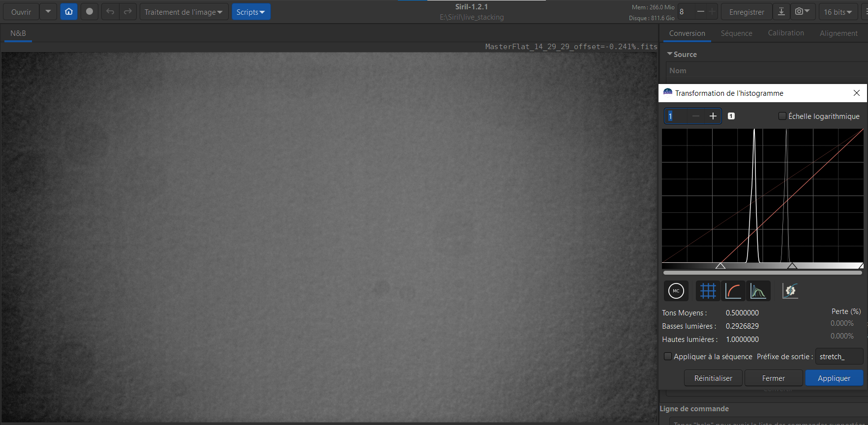Toggle the MC monochrome display icon
868x425 pixels.
(x=676, y=291)
